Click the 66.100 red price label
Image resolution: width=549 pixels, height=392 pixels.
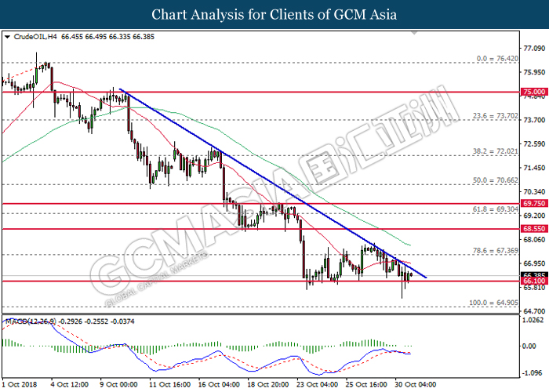tap(534, 281)
